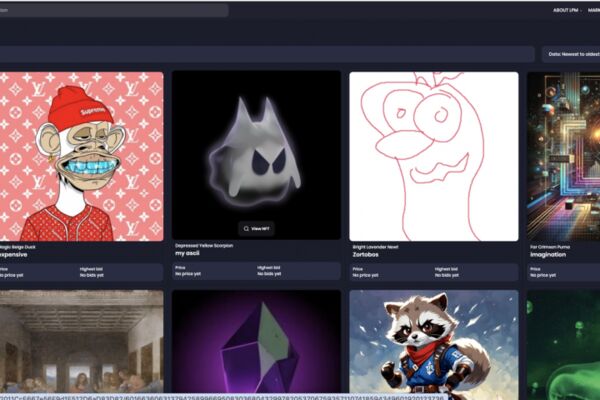Click 'No bids yet' under my ascii
The height and width of the screenshot is (400, 600).
[x=269, y=274]
